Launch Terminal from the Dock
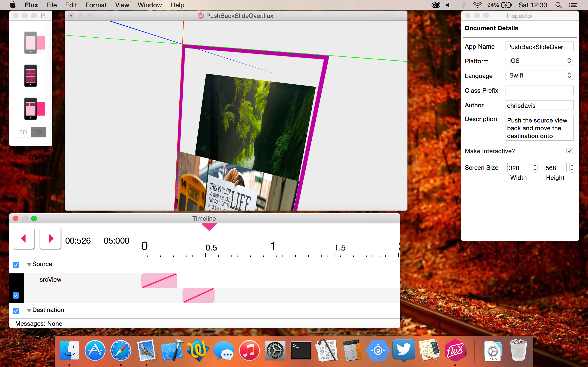 tap(301, 350)
